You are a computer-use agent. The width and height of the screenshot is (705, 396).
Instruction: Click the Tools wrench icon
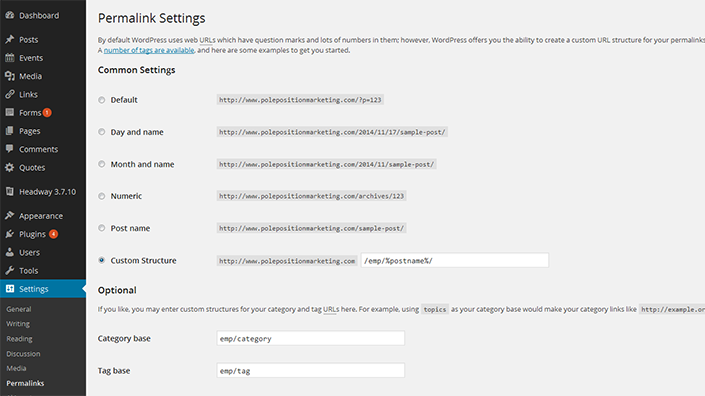point(10,271)
